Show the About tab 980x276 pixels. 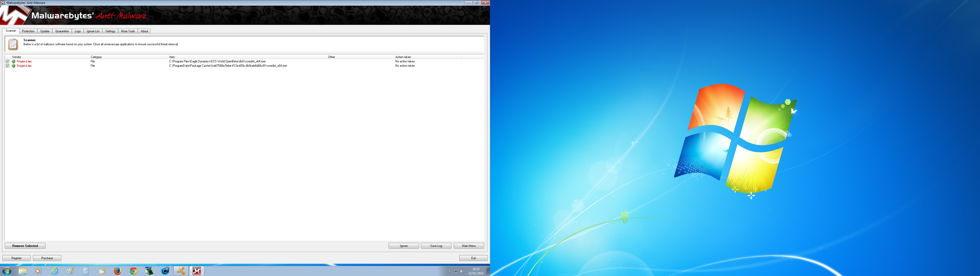tap(144, 31)
